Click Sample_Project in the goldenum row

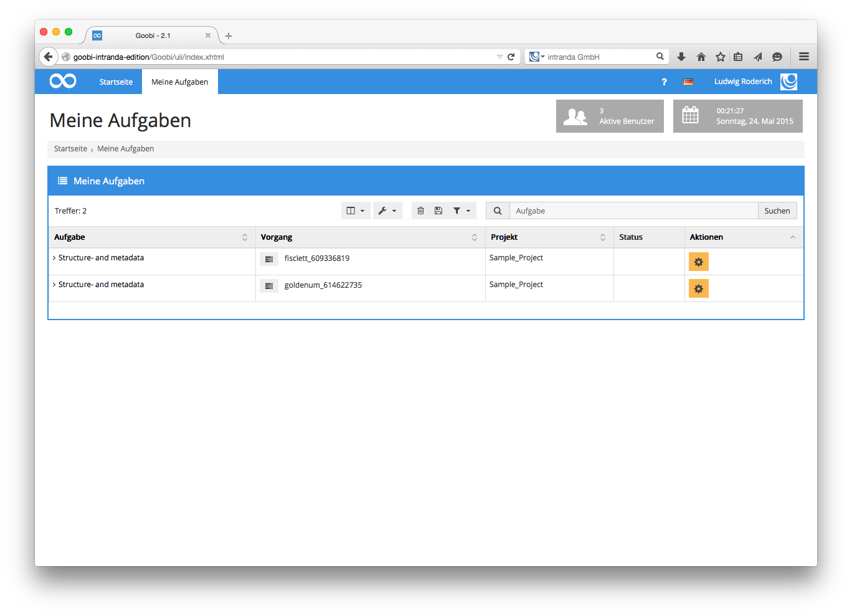[516, 285]
